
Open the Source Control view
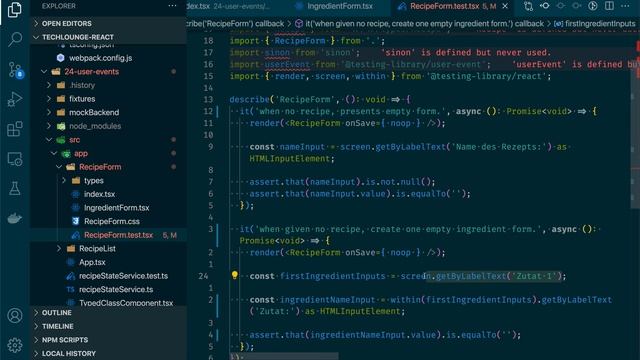pyautogui.click(x=16, y=70)
